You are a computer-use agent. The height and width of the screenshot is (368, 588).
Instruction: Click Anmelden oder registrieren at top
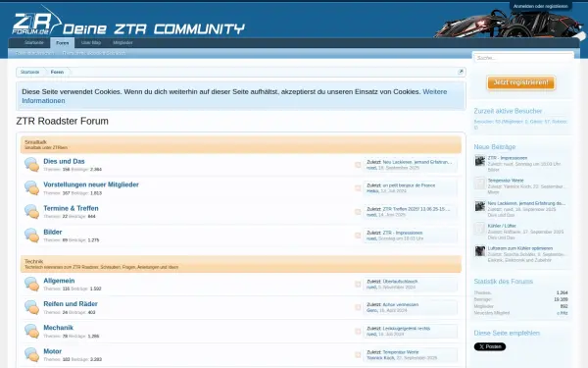tap(540, 7)
